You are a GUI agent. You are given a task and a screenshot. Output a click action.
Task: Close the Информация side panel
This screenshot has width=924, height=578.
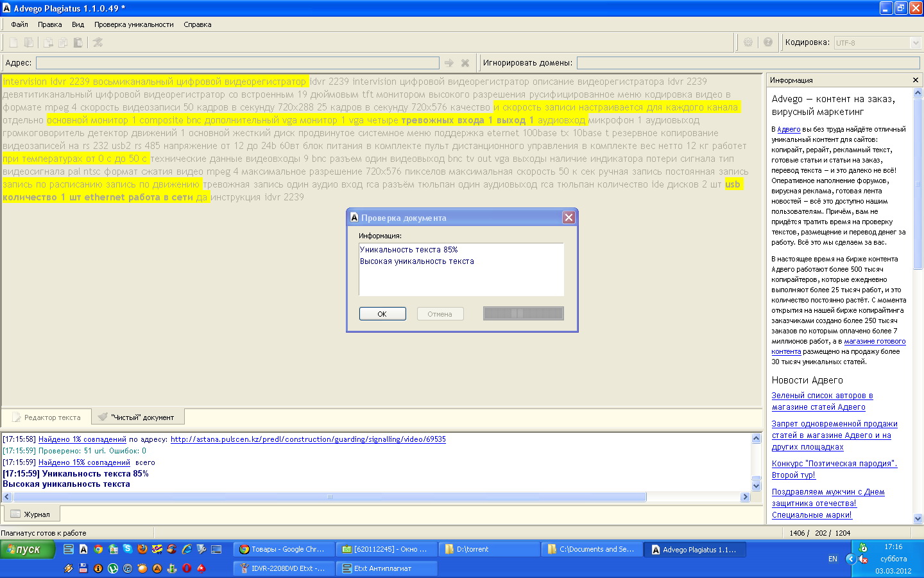(916, 80)
